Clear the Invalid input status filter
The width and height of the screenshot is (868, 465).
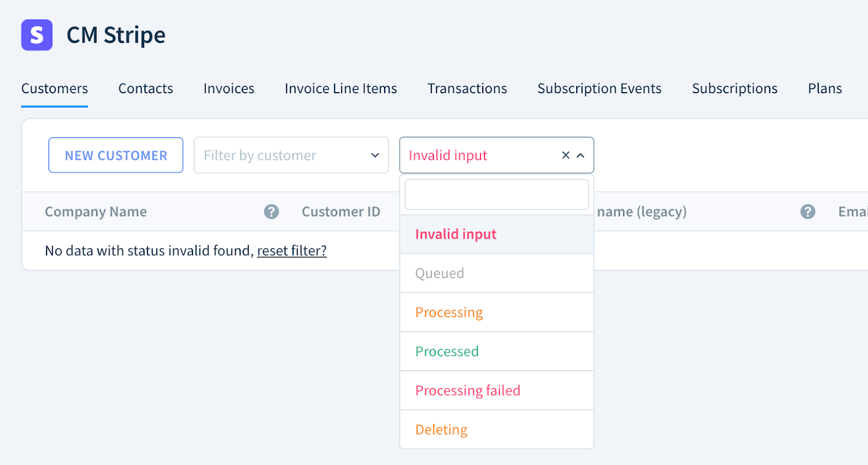[x=565, y=156]
